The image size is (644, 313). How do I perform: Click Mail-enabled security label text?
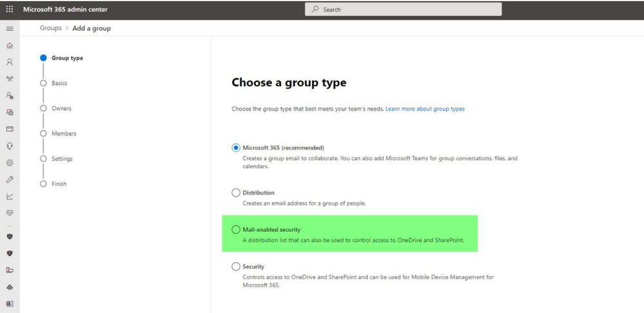click(x=271, y=230)
